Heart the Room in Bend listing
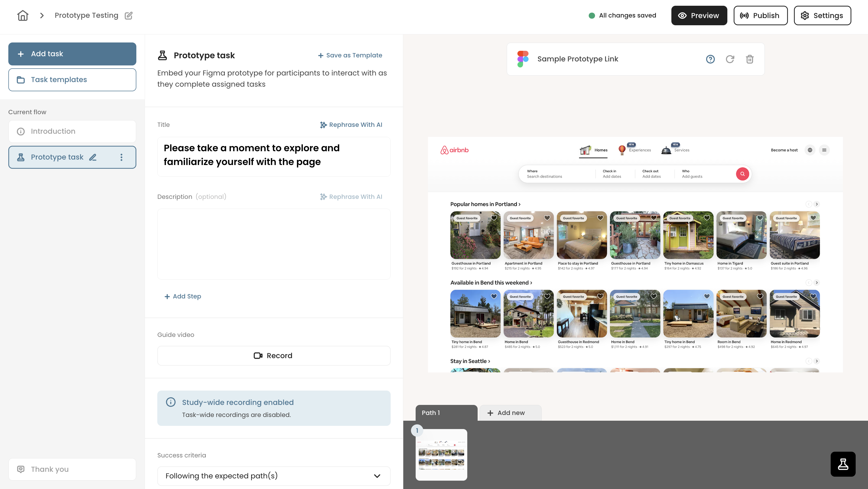Image resolution: width=868 pixels, height=489 pixels. tap(760, 296)
